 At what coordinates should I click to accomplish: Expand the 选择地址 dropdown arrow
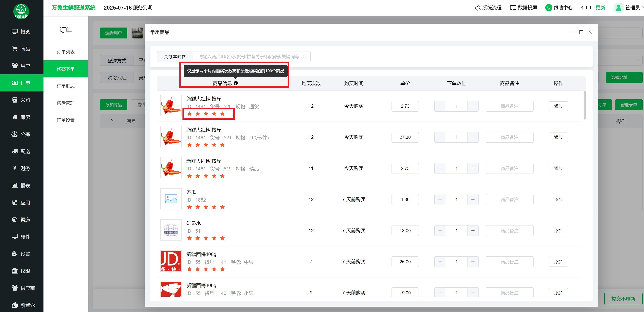[637, 77]
